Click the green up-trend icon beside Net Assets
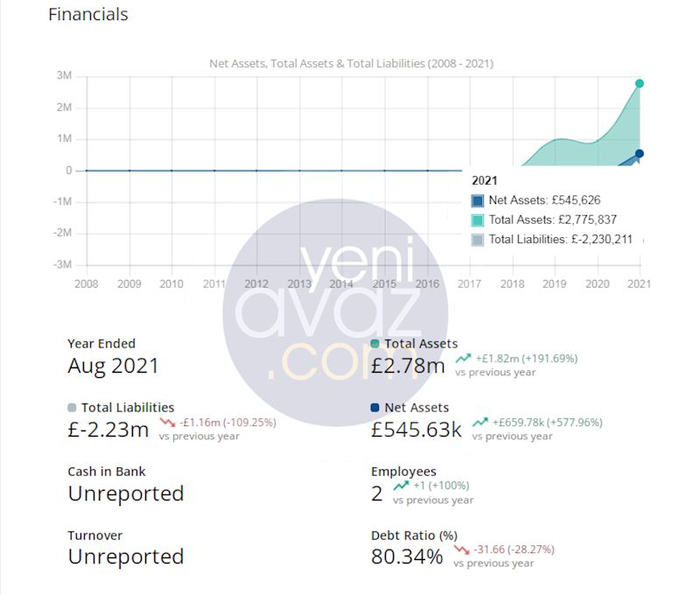700x595 pixels. point(480,422)
